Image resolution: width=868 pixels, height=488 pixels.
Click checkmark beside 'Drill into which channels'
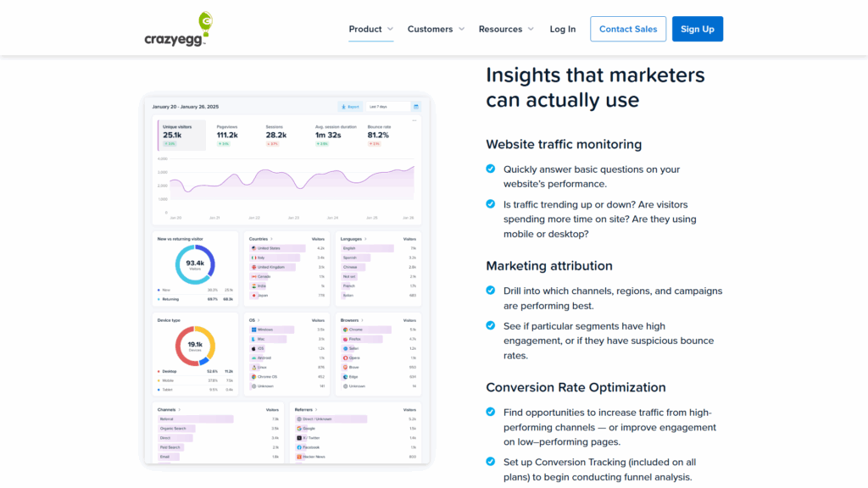pyautogui.click(x=491, y=291)
